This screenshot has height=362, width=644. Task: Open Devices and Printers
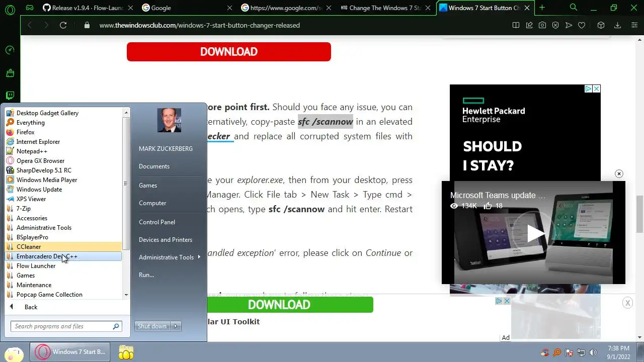tap(166, 239)
